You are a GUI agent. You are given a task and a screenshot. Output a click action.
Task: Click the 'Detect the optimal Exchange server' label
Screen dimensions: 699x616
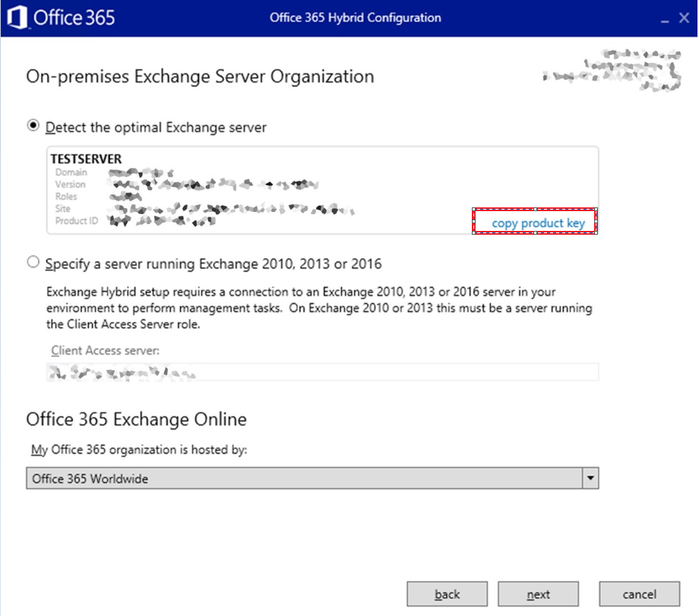click(156, 128)
